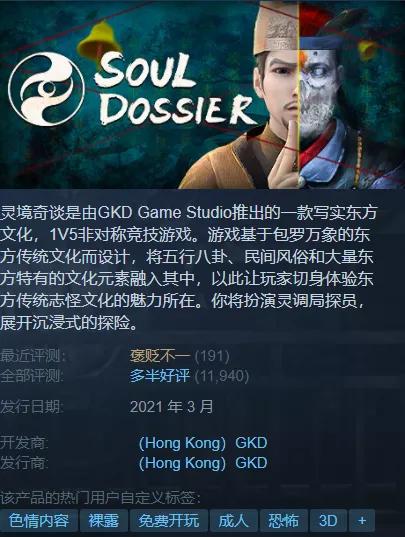Select the 裸露 tag
The width and height of the screenshot is (405, 537).
tap(104, 521)
